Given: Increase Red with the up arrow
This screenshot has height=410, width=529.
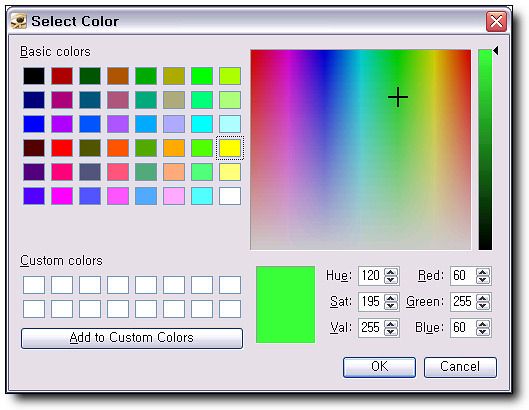Looking at the screenshot, I should tap(483, 272).
